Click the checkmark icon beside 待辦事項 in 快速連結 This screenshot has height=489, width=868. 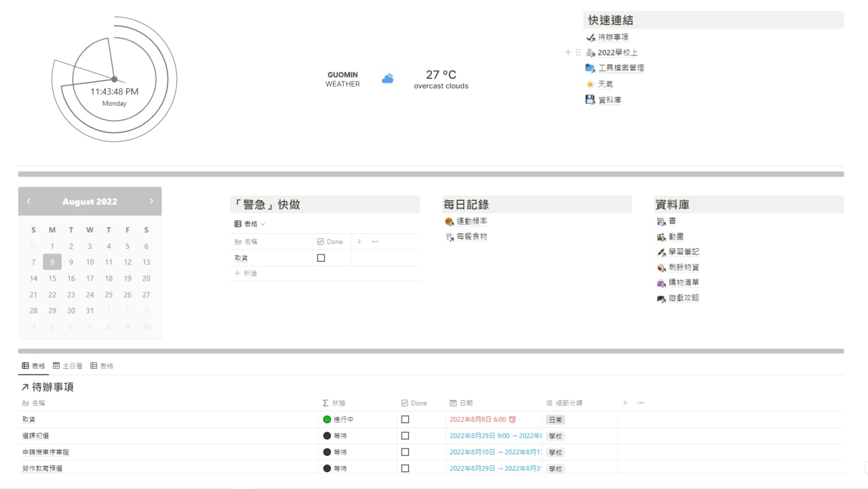pyautogui.click(x=590, y=38)
